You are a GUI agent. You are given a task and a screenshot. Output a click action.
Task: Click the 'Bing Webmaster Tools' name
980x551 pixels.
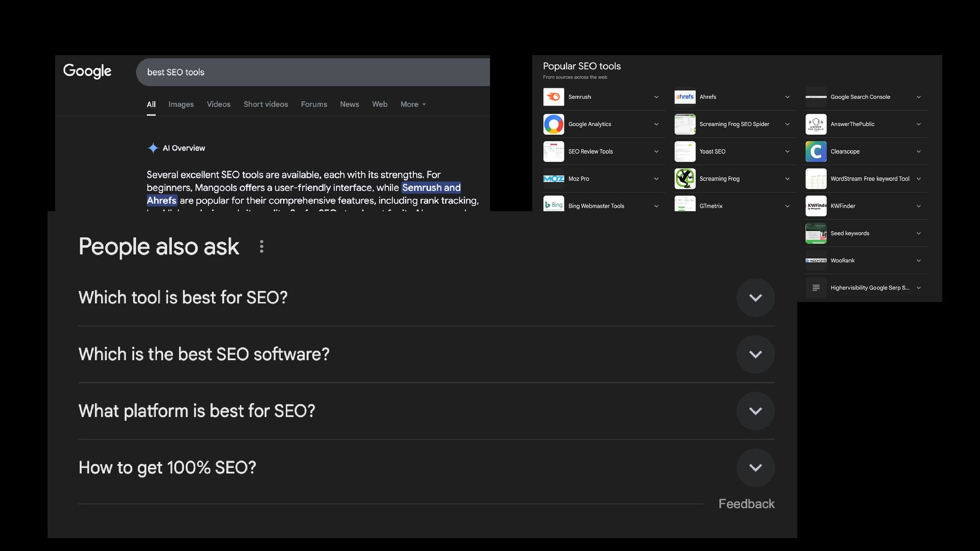(x=596, y=206)
